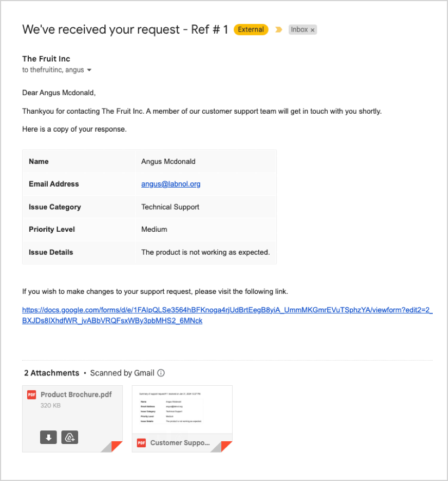The height and width of the screenshot is (481, 448).
Task: Click the yellow importance marker arrow
Action: tap(279, 30)
